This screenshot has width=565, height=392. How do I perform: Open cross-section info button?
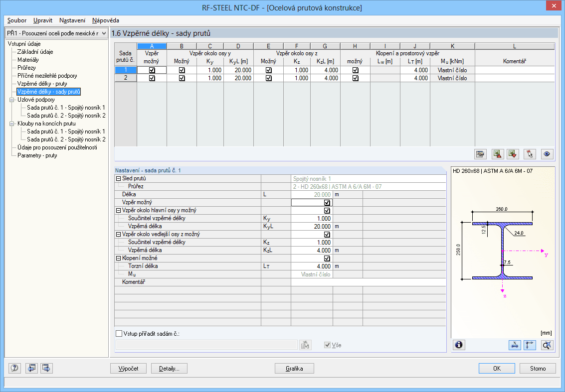458,345
